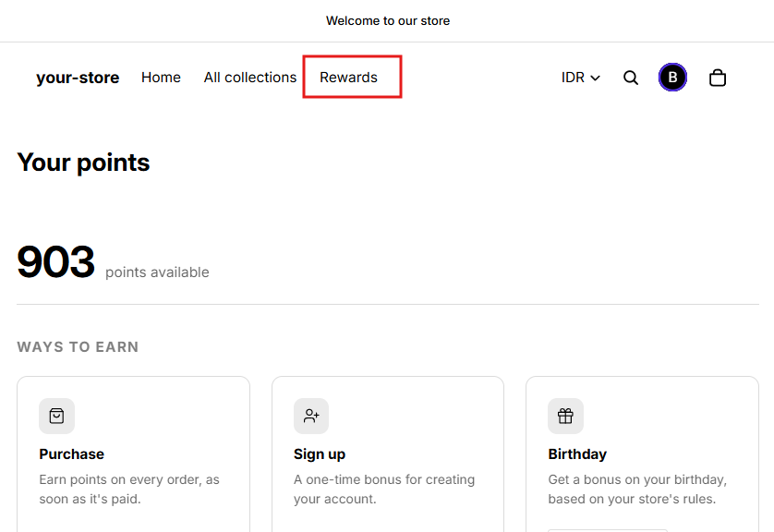This screenshot has width=774, height=532.
Task: Click the your-store logo link
Action: tap(78, 78)
